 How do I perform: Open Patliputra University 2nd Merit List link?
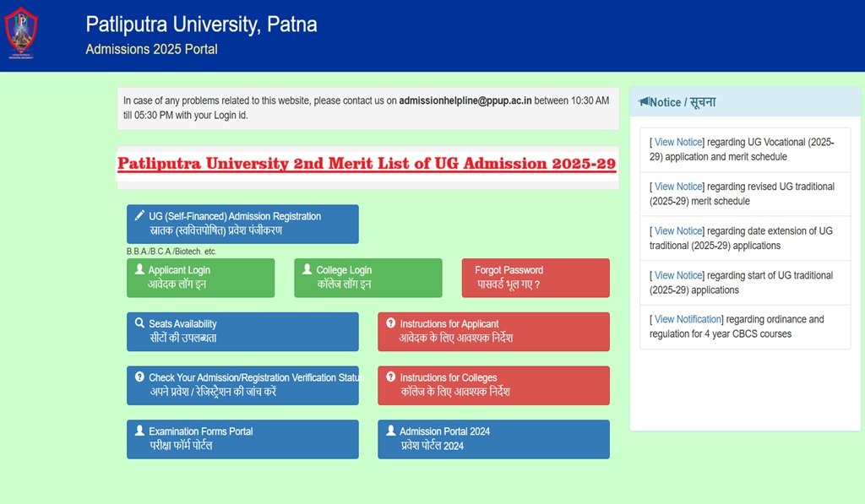coord(367,164)
